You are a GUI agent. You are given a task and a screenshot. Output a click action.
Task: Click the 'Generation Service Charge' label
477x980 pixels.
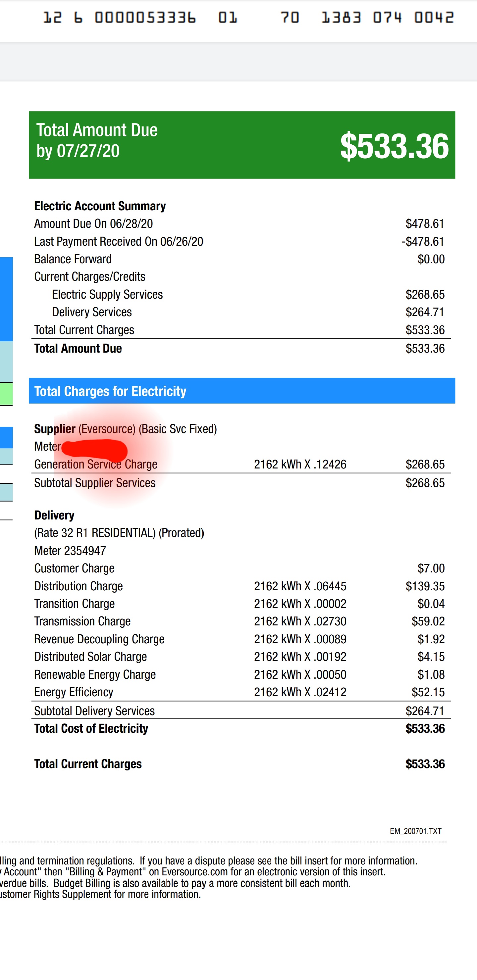coord(95,464)
